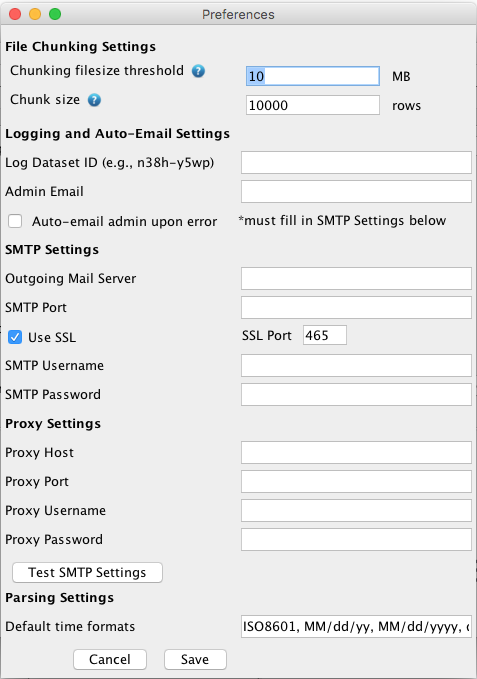This screenshot has height=679, width=477.
Task: Close the Preferences window with red button
Action: (15, 14)
